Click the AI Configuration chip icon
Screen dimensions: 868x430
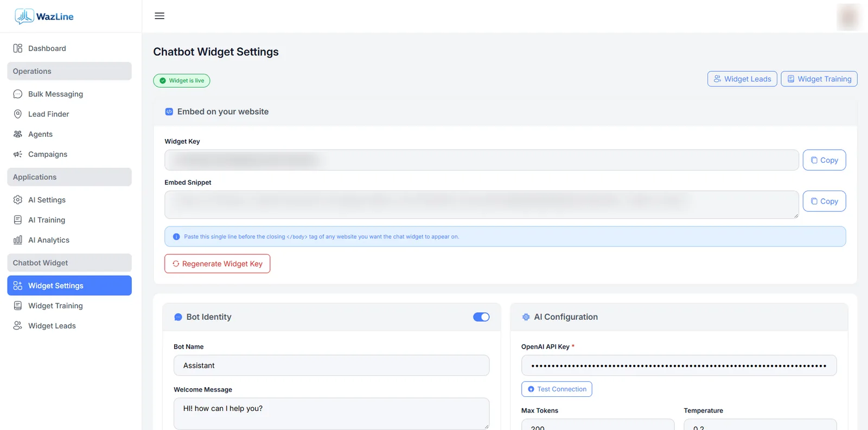pyautogui.click(x=526, y=317)
